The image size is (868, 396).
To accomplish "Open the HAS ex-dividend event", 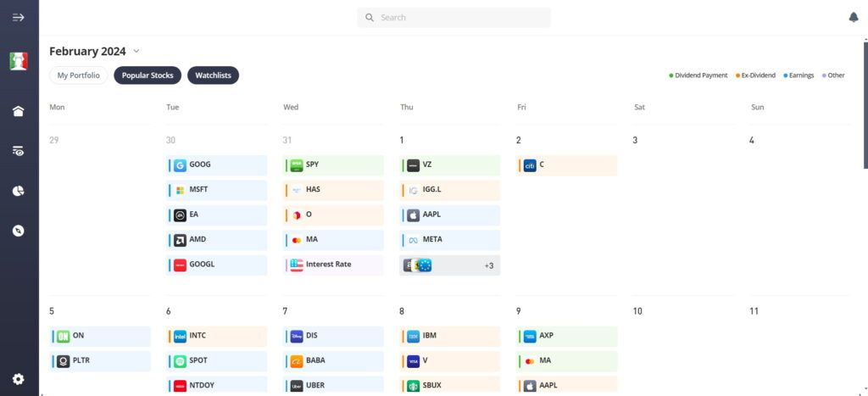I will tap(333, 191).
